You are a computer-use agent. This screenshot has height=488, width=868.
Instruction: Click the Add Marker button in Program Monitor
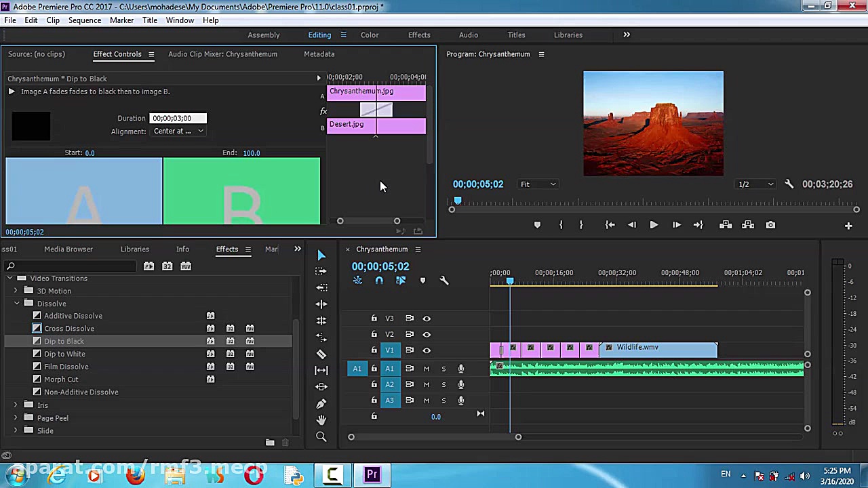point(537,225)
